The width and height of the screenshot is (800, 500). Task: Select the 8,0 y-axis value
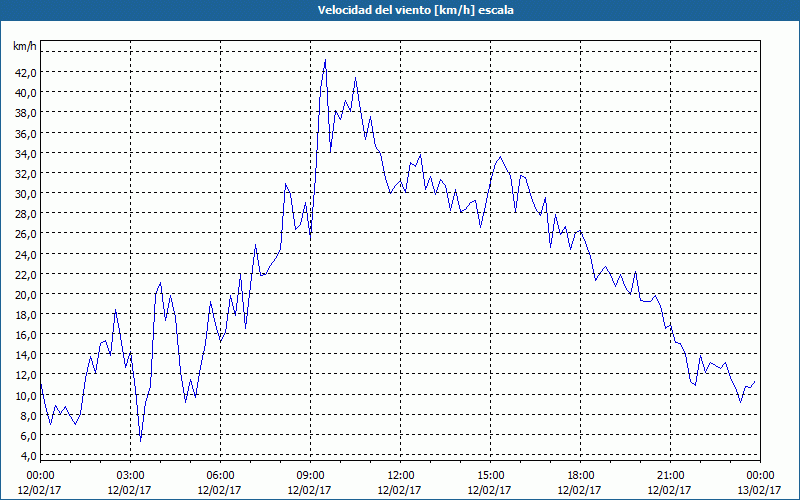click(x=28, y=416)
